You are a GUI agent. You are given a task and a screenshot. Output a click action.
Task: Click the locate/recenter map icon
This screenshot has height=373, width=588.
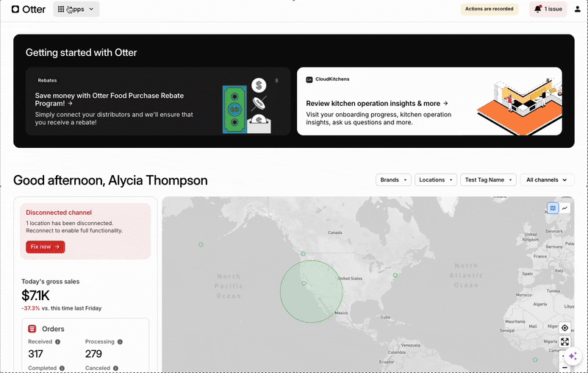point(564,327)
